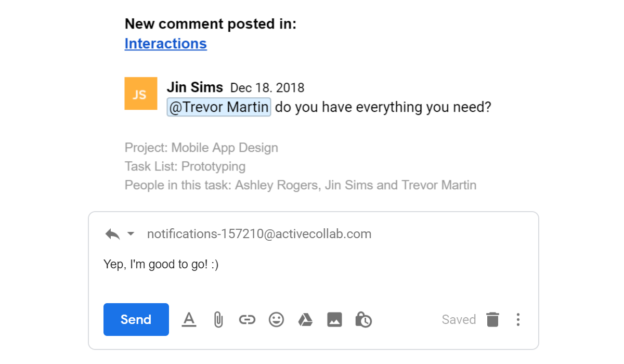Image resolution: width=624 pixels, height=364 pixels.
Task: Click recipient notifications-157210@activecollab.com field
Action: (259, 234)
